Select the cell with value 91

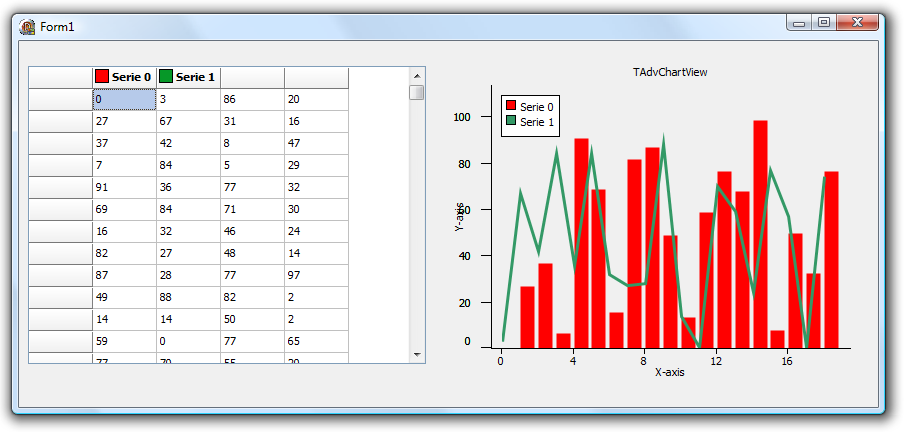tap(124, 187)
